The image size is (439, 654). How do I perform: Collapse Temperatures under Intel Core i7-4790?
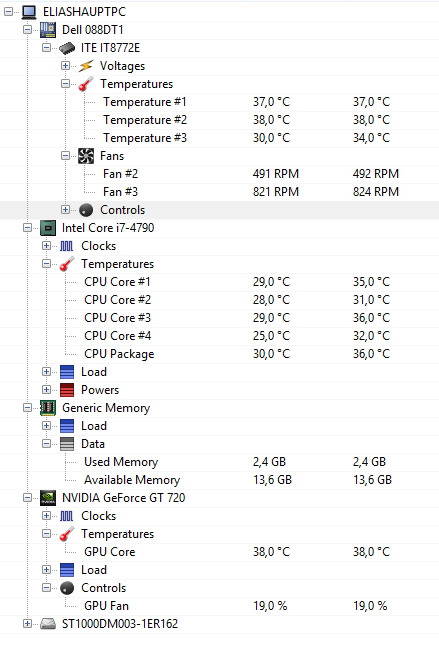46,264
